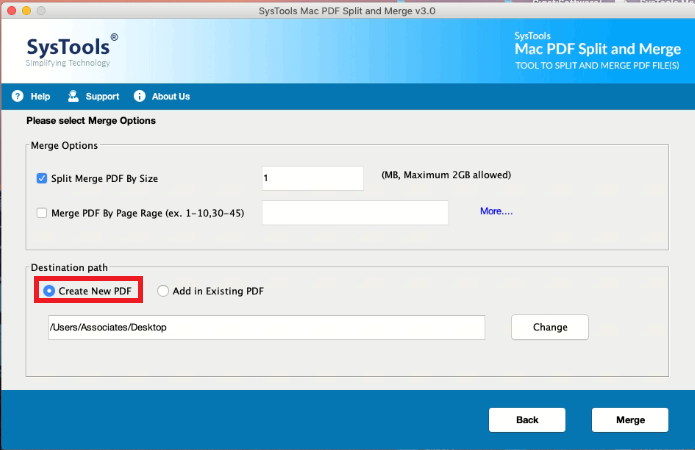Click the Back button
Screen dimensions: 695x450
click(527, 420)
